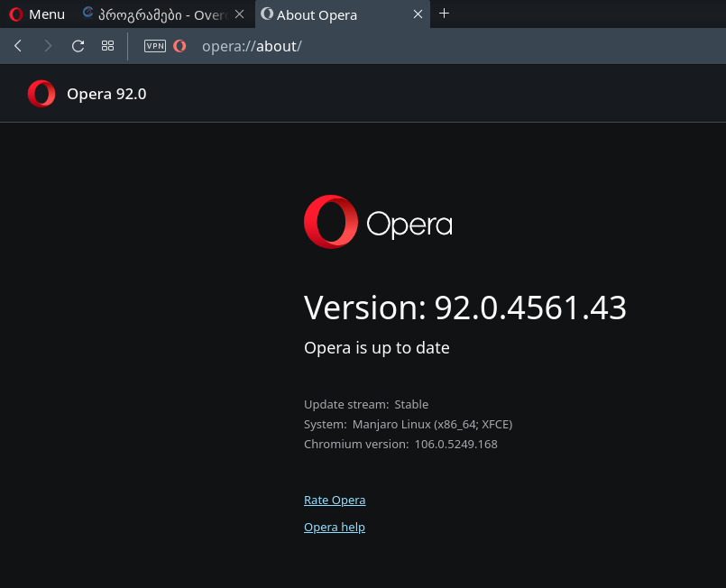Image resolution: width=726 pixels, height=588 pixels.
Task: Click the Opera 92.0 page heading text
Action: [x=106, y=94]
